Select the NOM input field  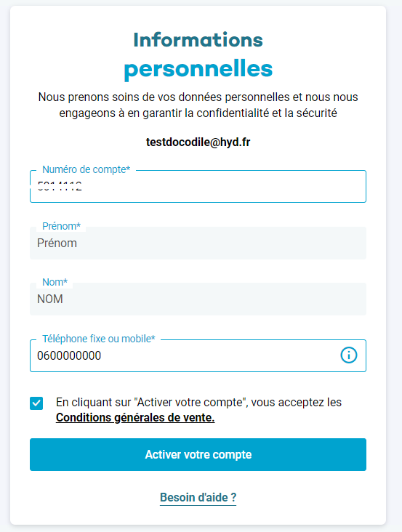pos(198,299)
